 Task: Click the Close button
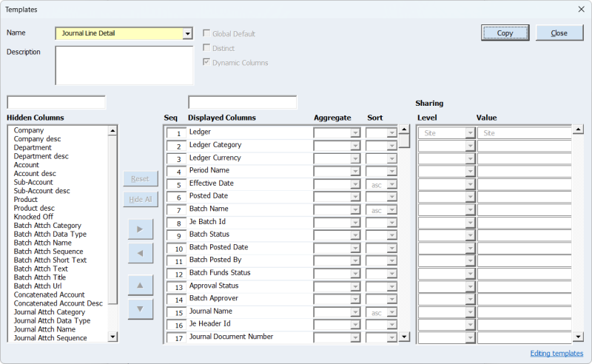coord(559,33)
